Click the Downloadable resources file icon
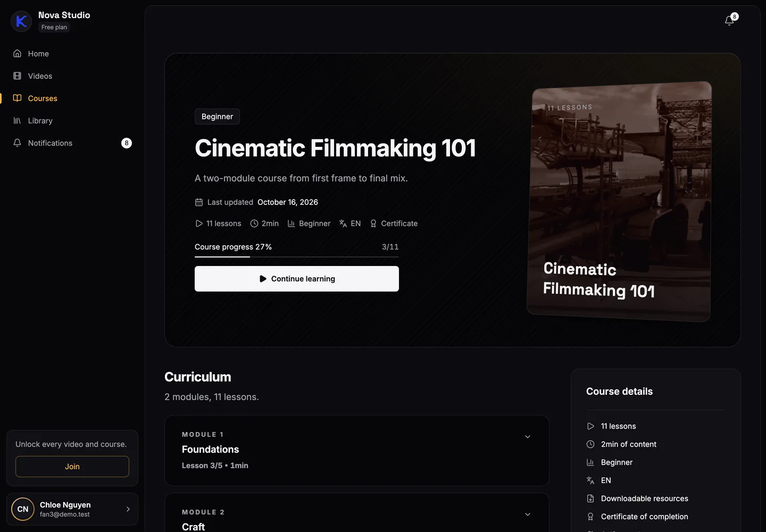 [x=590, y=498]
